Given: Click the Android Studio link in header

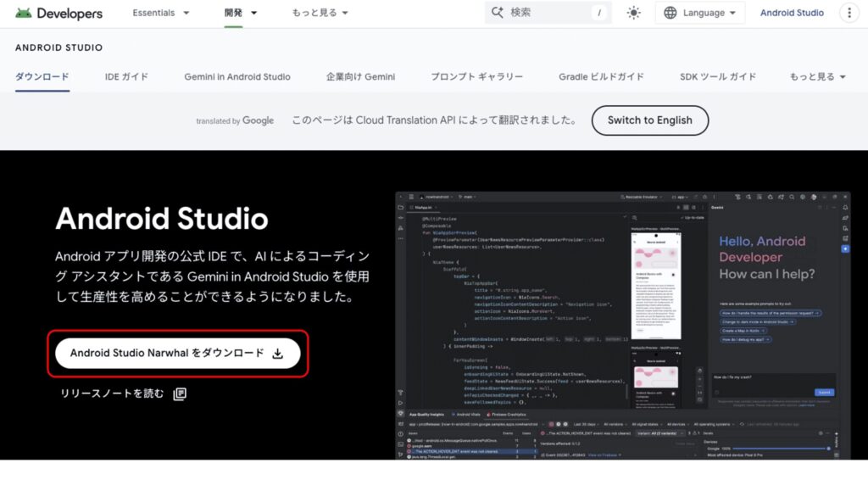Looking at the screenshot, I should click(792, 13).
